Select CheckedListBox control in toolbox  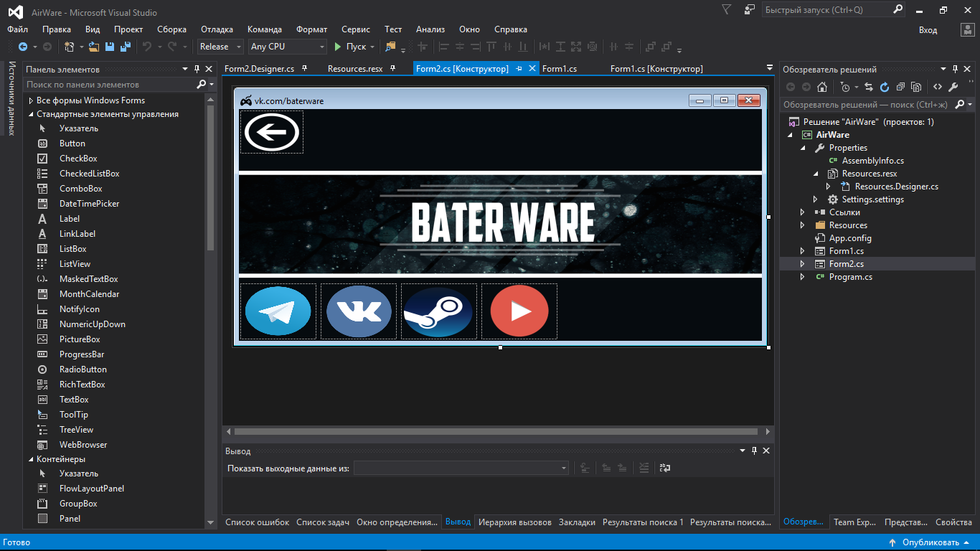[x=89, y=174]
